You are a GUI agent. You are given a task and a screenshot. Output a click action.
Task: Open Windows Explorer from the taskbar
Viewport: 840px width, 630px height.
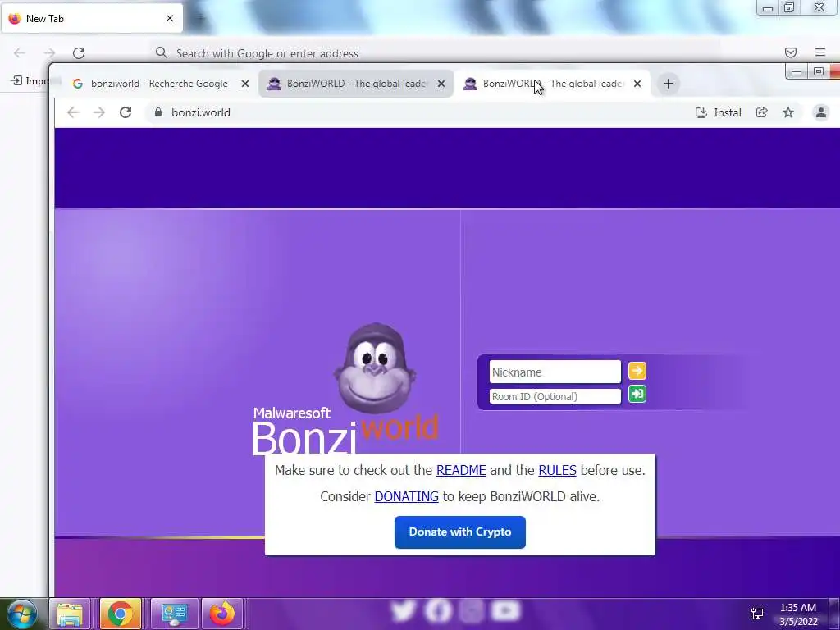pyautogui.click(x=70, y=614)
